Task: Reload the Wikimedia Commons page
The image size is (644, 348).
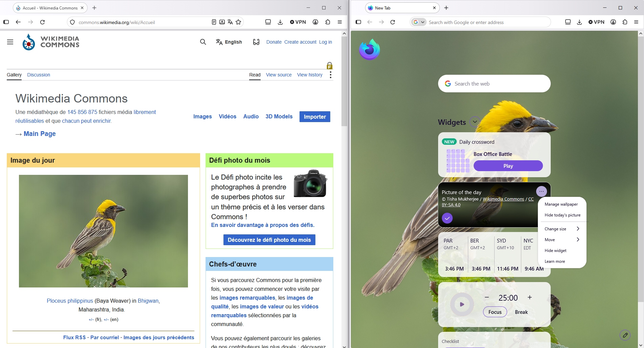Action: tap(43, 22)
